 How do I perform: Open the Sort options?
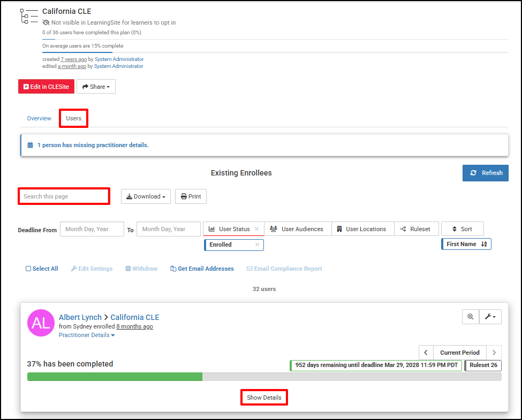point(463,229)
